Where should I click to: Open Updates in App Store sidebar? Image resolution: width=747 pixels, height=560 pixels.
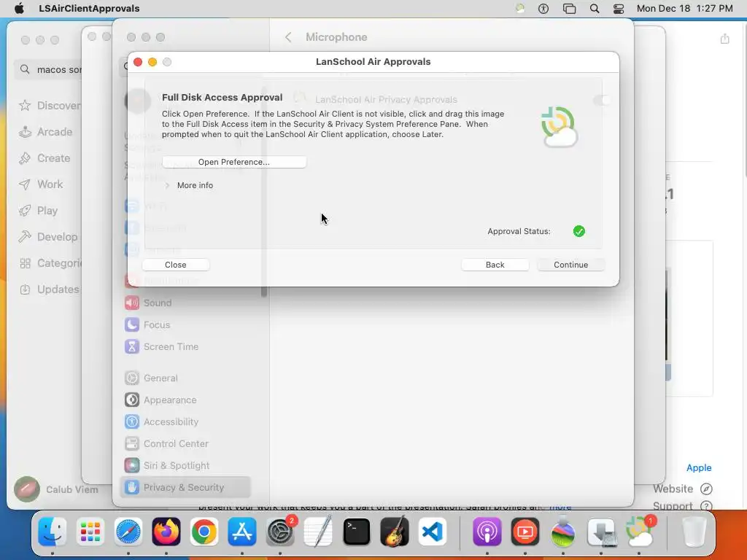[x=49, y=289]
